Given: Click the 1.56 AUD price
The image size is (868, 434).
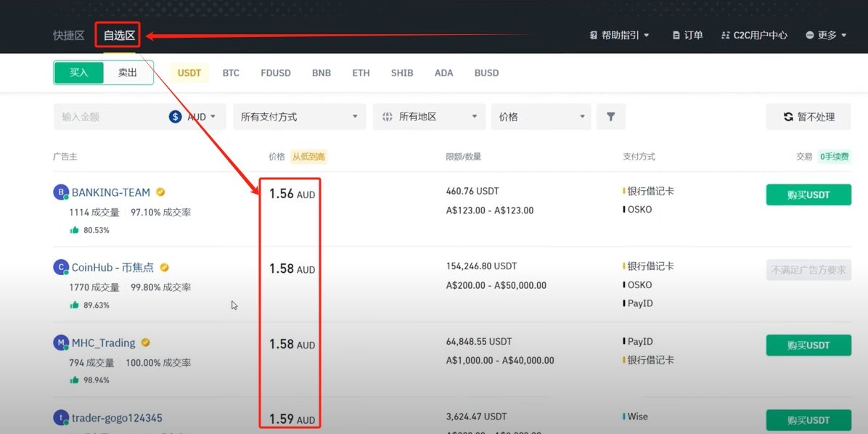Looking at the screenshot, I should point(292,194).
